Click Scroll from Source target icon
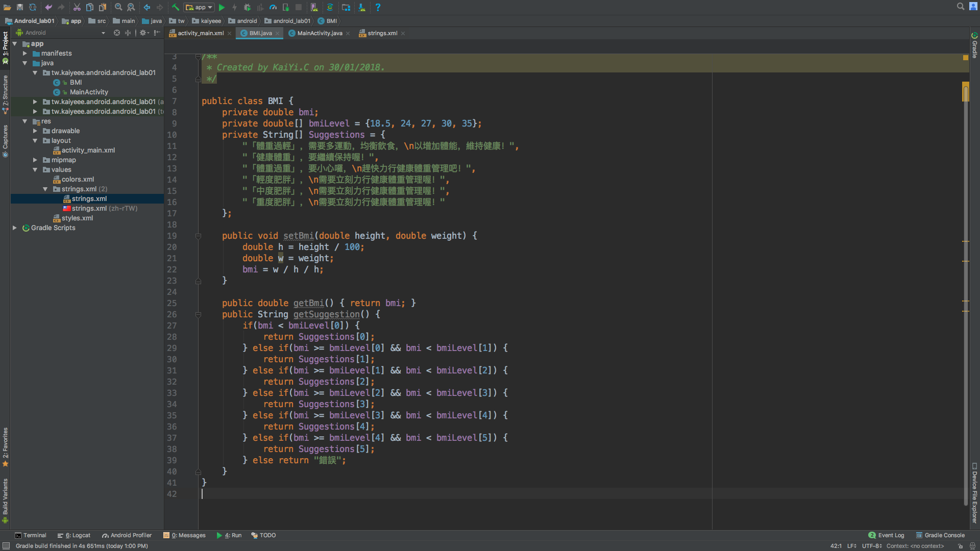Viewport: 980px width, 551px height. pos(117,33)
